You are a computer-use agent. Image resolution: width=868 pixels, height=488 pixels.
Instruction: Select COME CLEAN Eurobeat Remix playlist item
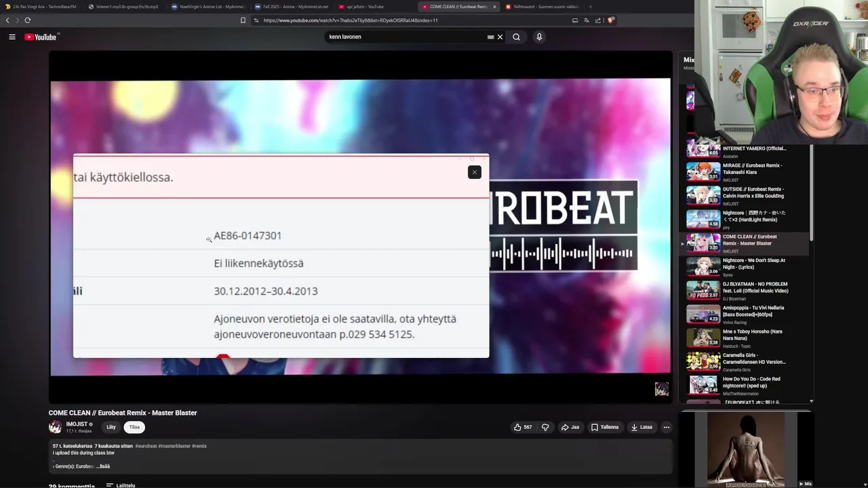point(746,243)
